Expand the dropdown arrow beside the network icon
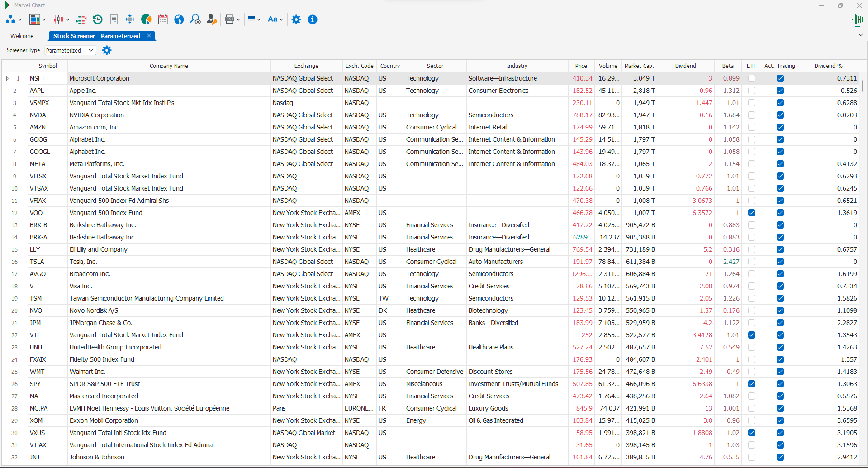This screenshot has height=468, width=868. 20,20
